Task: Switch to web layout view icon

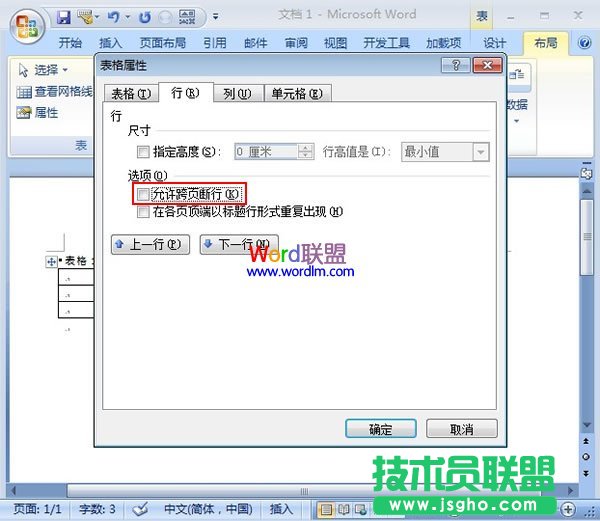Action: (360, 510)
